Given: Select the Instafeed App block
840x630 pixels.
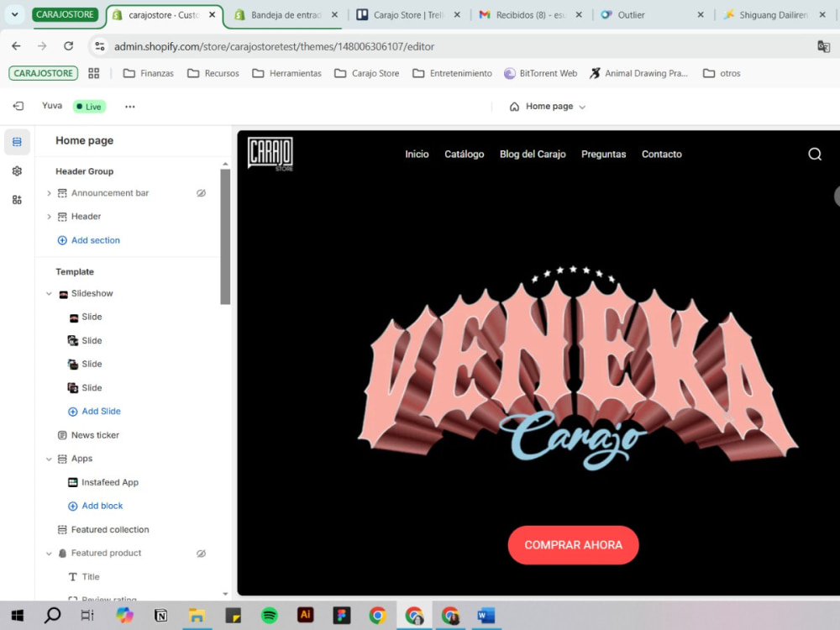Looking at the screenshot, I should (110, 482).
